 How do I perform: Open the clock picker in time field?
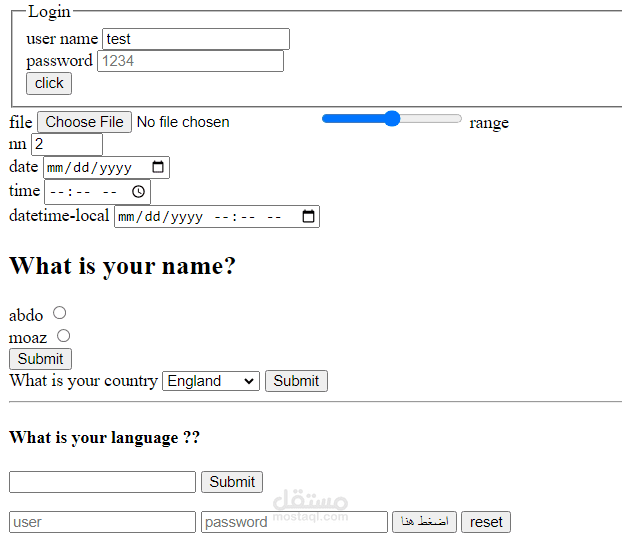pyautogui.click(x=138, y=192)
